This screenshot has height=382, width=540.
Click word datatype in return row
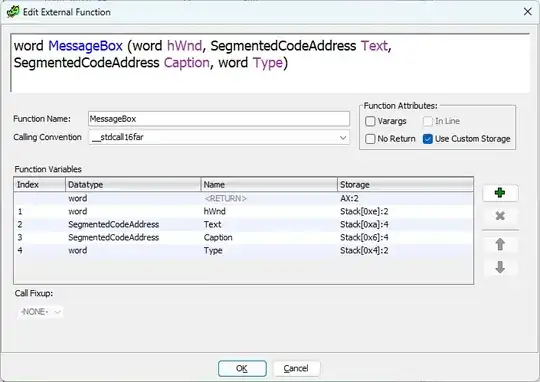(x=133, y=198)
